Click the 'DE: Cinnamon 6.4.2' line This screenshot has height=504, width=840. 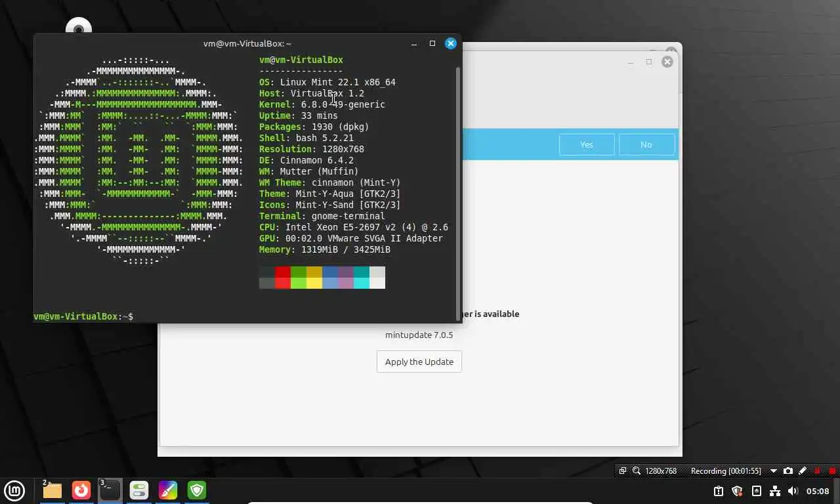click(x=306, y=160)
